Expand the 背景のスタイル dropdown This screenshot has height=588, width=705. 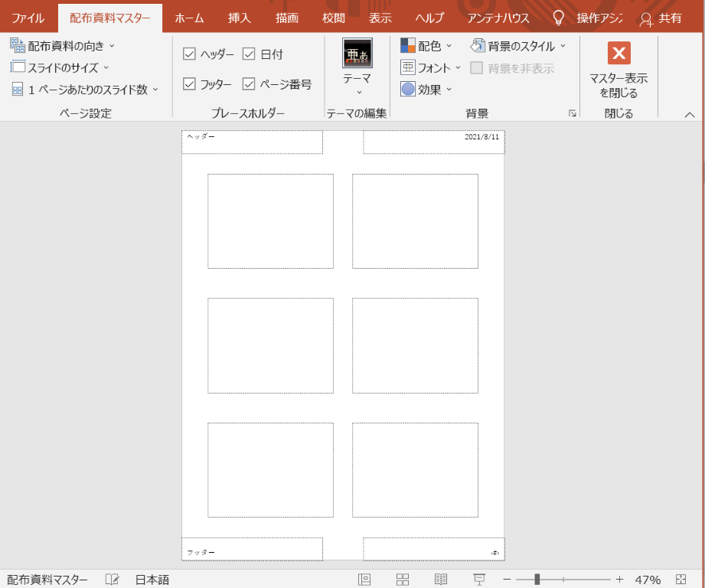click(x=519, y=46)
